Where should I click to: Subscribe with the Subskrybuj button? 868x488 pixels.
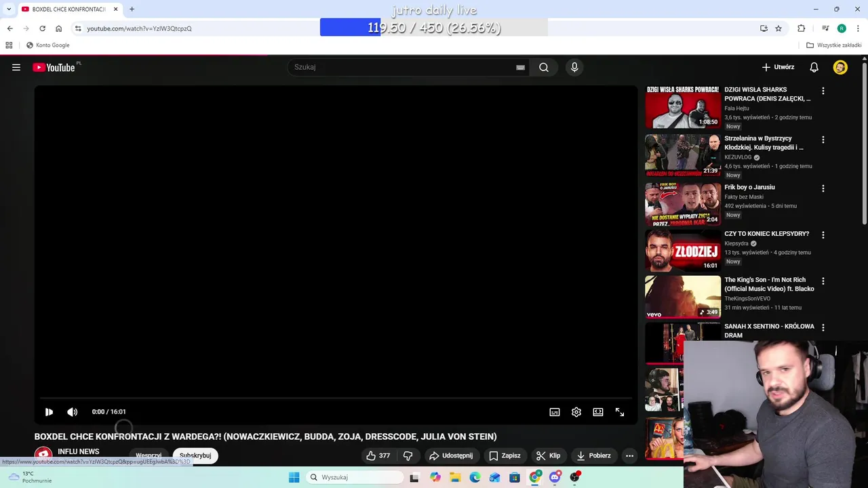tap(195, 455)
